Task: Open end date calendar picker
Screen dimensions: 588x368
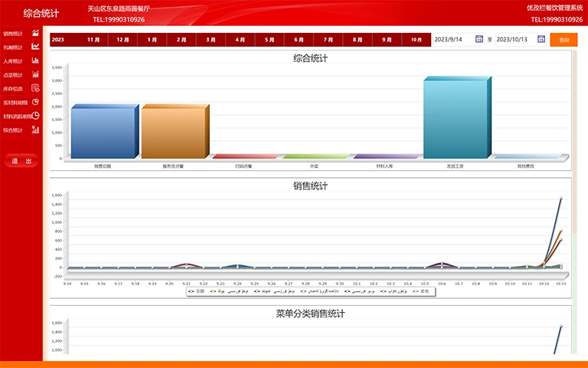Action: pyautogui.click(x=541, y=39)
